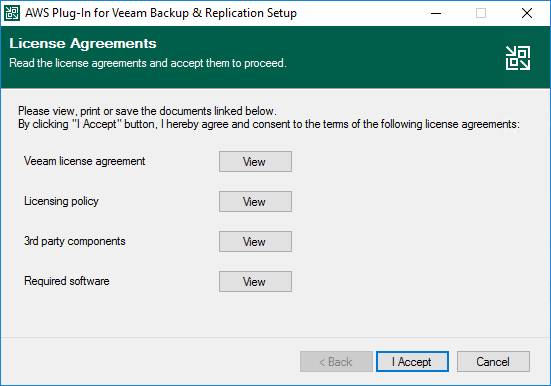Click the disabled Back button
Image resolution: width=551 pixels, height=386 pixels.
[336, 361]
